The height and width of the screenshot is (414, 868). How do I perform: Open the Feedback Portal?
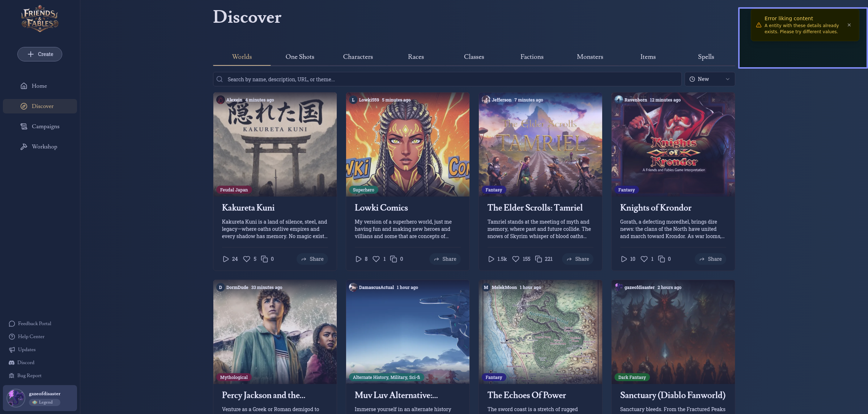34,323
